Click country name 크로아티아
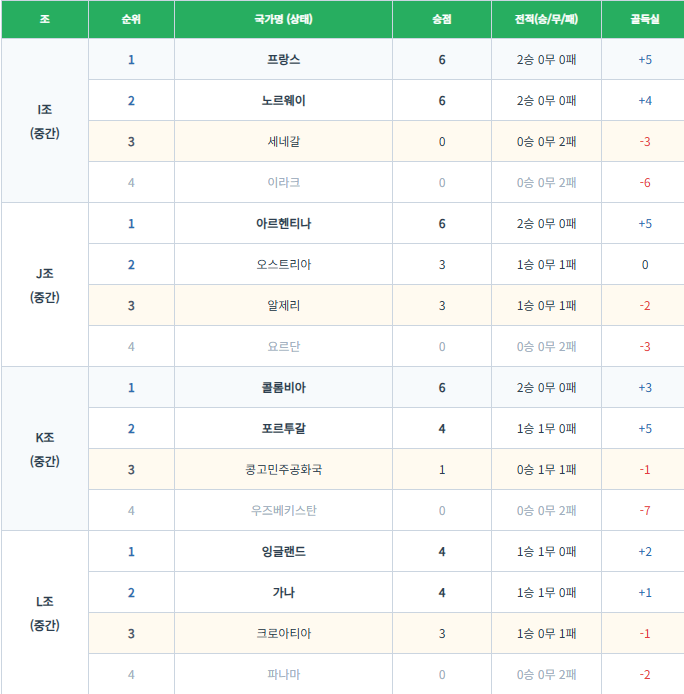The width and height of the screenshot is (684, 694). (283, 633)
